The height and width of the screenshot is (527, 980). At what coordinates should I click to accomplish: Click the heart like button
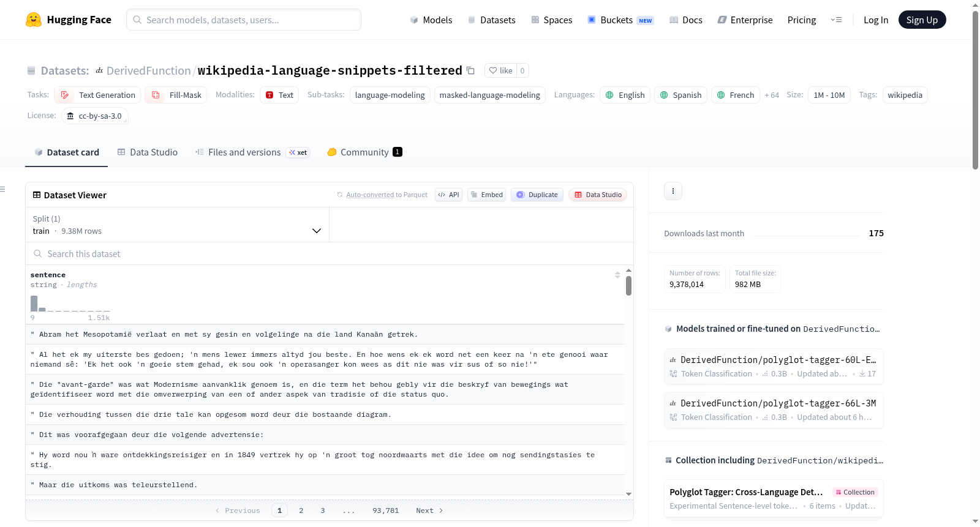(500, 70)
